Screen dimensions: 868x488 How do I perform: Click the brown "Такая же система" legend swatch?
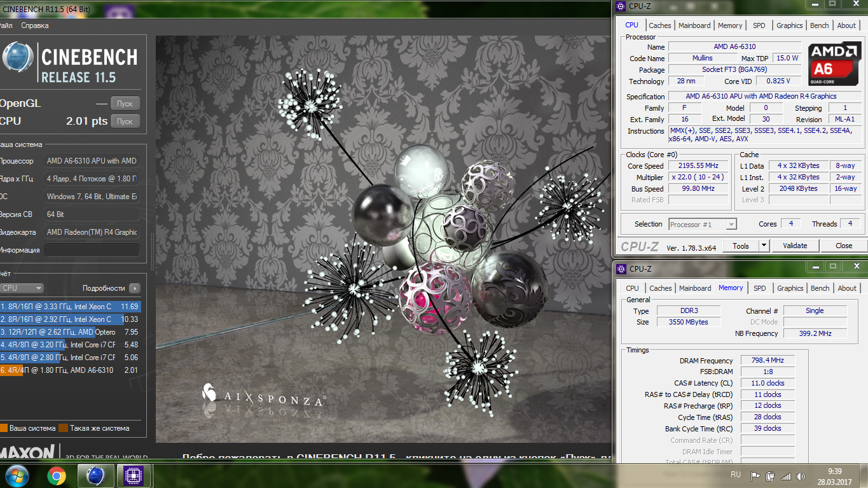pyautogui.click(x=63, y=428)
